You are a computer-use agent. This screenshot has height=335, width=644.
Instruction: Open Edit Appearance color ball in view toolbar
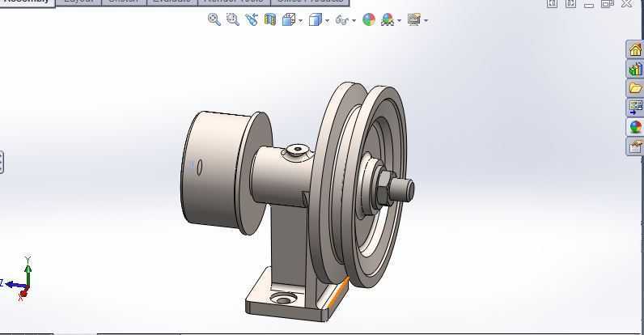(369, 19)
